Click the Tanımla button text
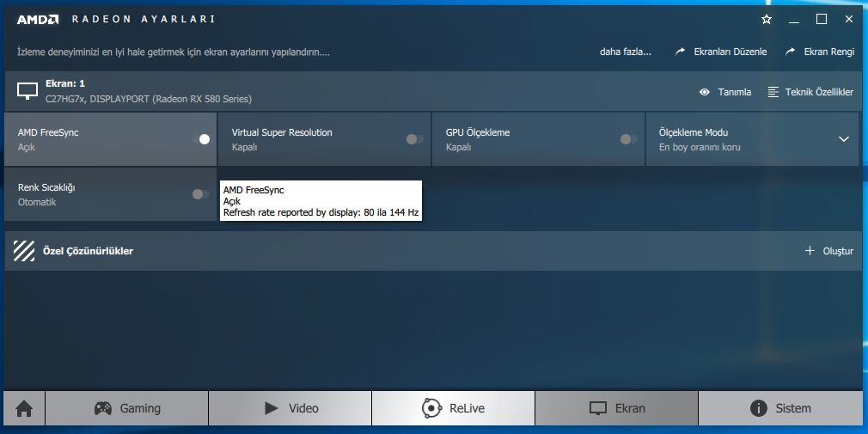Screen dimensions: 868x434 [x=735, y=92]
